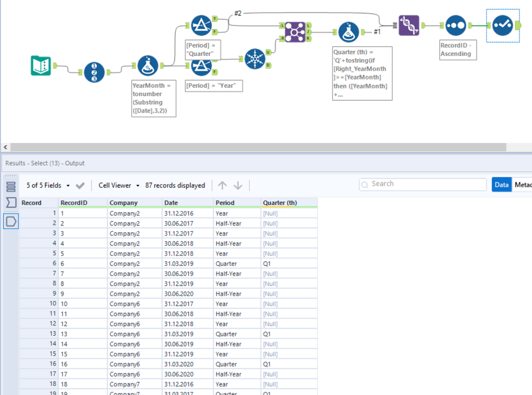Screen dimensions: 532x395
Task: Click the #2 connection label
Action: [238, 13]
